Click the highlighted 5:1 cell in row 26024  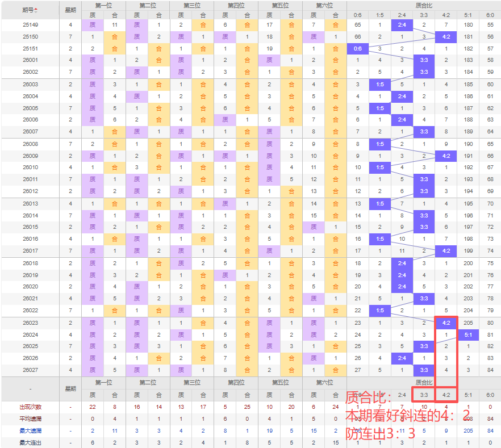468,334
